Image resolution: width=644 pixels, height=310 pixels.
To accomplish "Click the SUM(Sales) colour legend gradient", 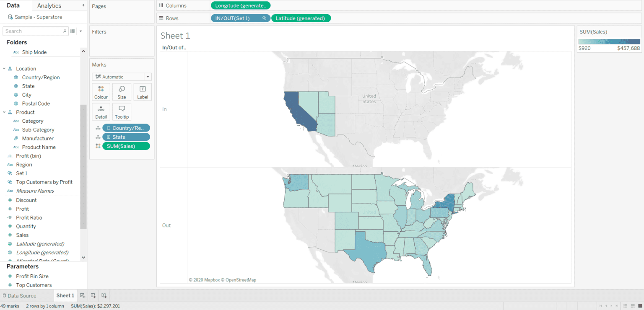I will click(609, 41).
